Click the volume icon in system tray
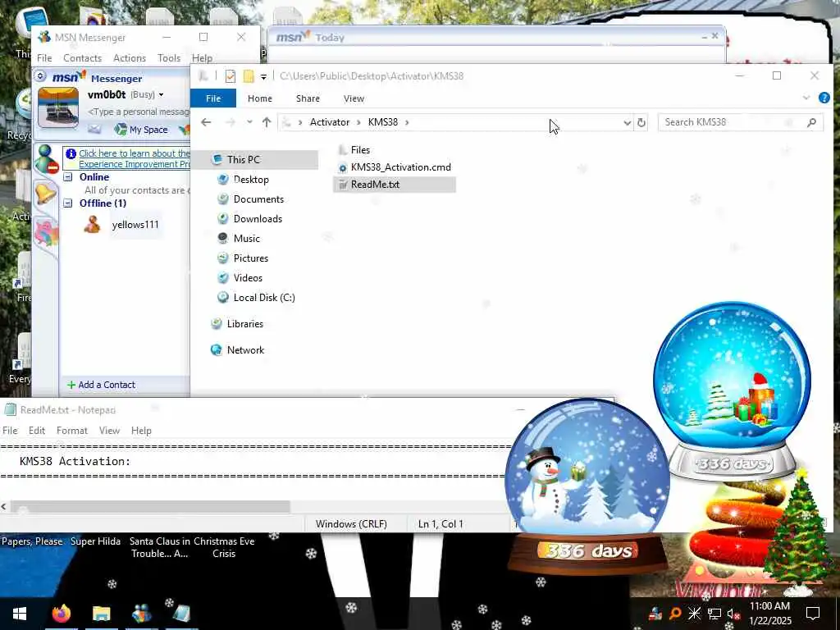This screenshot has width=840, height=630. click(x=733, y=614)
